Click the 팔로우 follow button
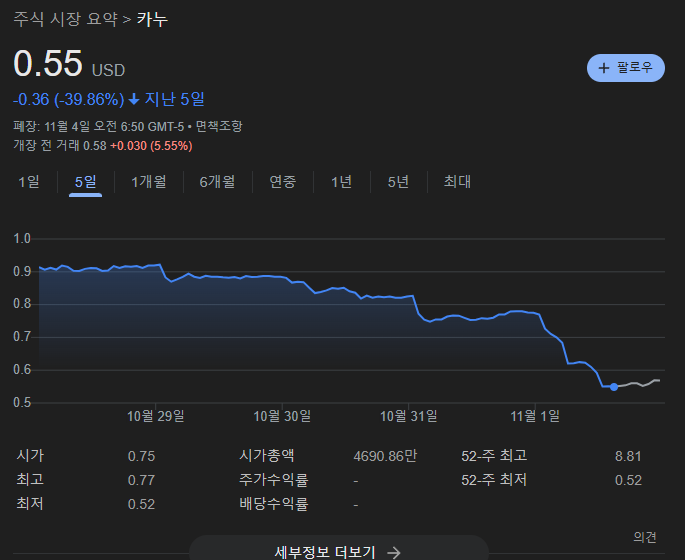This screenshot has width=685, height=560. tap(626, 68)
